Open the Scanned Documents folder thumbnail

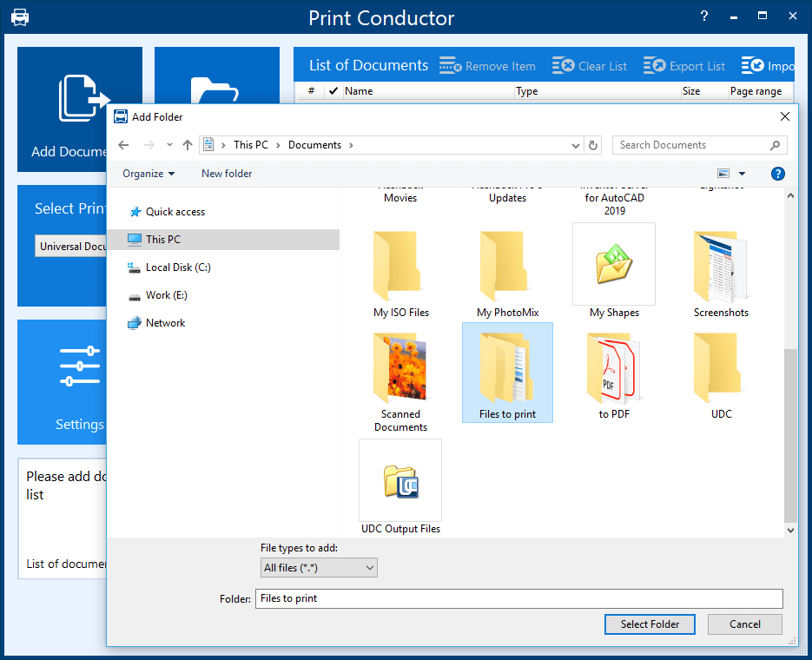pyautogui.click(x=400, y=367)
